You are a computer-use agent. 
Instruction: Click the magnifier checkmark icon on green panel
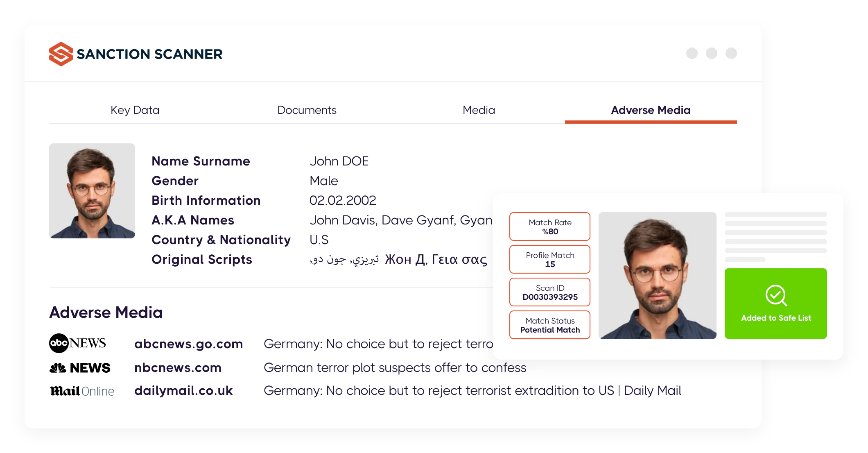775,296
